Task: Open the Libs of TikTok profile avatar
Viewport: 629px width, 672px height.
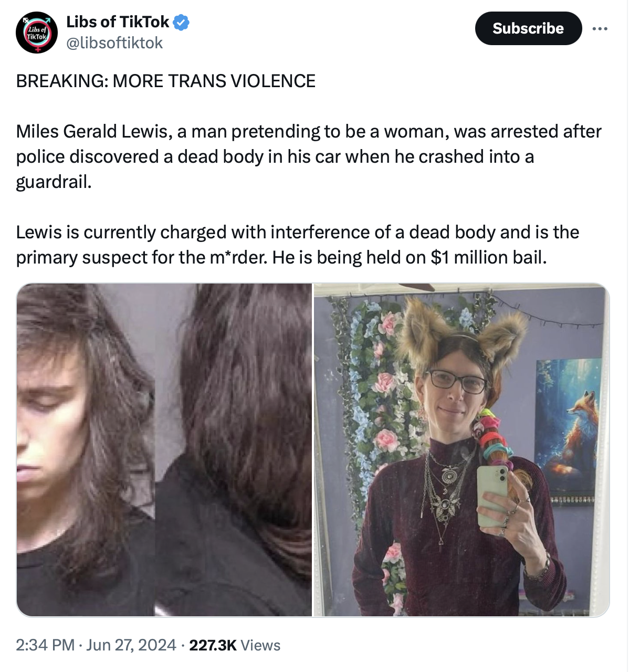Action: point(36,33)
